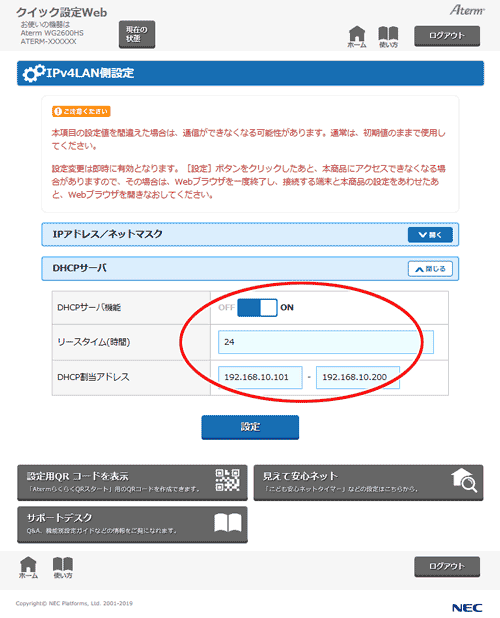Image resolution: width=500 pixels, height=618 pixels.
Task: Click the ON label beside the DHCP switch
Action: 287,307
